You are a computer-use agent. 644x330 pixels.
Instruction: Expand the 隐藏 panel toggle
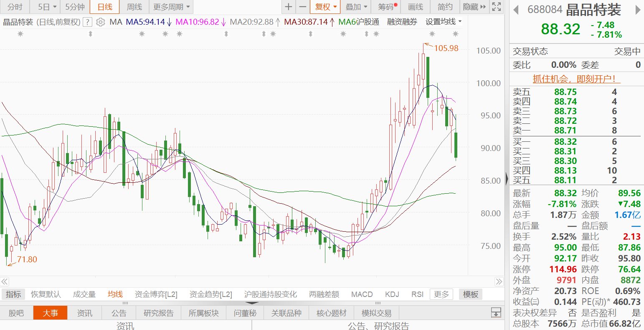click(474, 7)
